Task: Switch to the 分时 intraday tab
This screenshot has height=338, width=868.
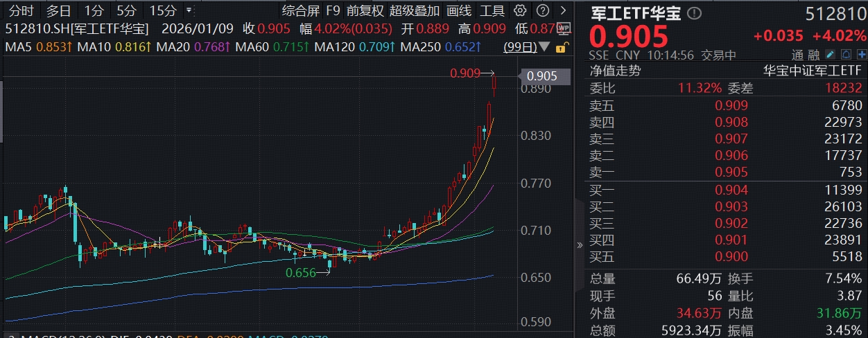Action: tap(21, 10)
